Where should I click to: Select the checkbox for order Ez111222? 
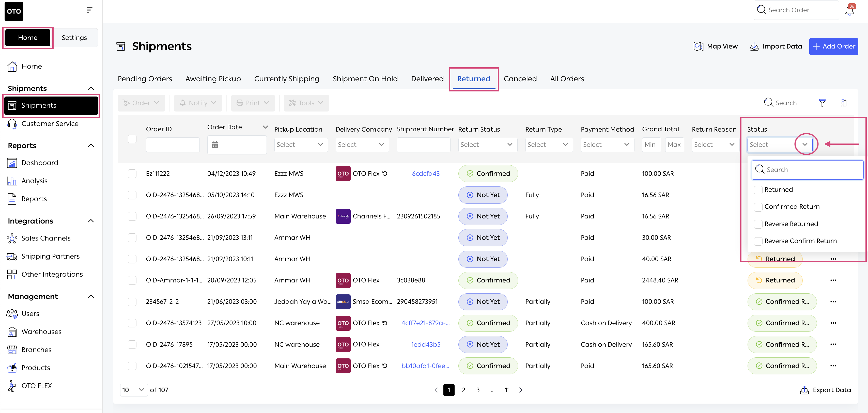(132, 174)
